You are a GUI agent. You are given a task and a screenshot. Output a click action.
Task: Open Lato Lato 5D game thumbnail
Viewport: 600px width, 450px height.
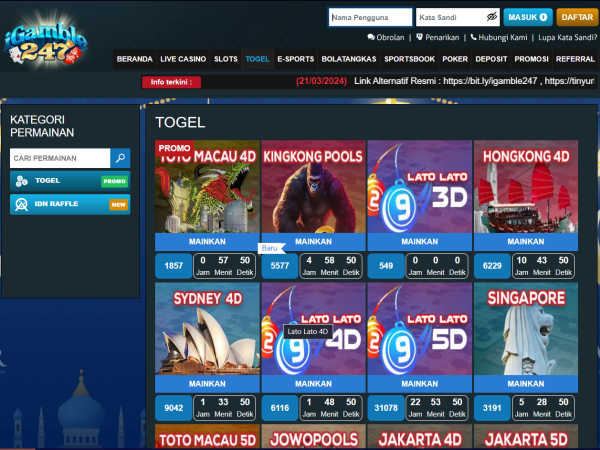click(x=420, y=329)
